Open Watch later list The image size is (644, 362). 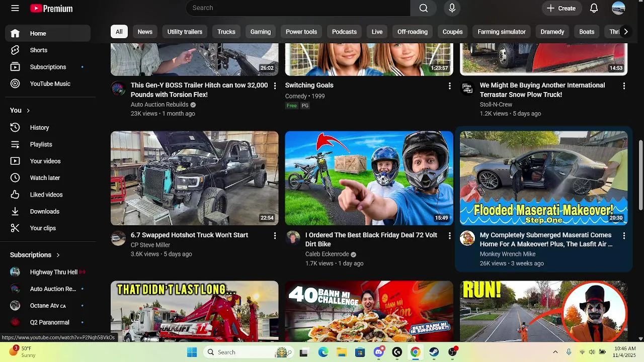coord(48,178)
